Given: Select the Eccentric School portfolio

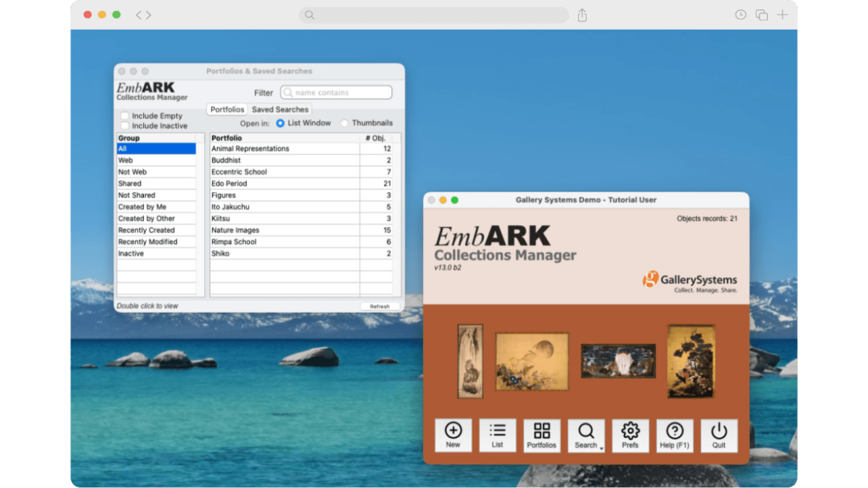Looking at the screenshot, I should [x=301, y=172].
